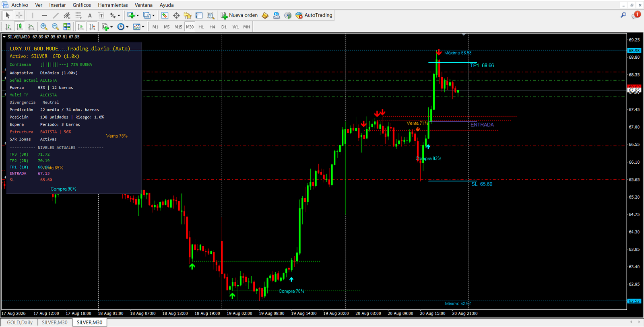Toggle the AutoTrading button
Viewport: 644px width, 327px height.
tap(314, 15)
